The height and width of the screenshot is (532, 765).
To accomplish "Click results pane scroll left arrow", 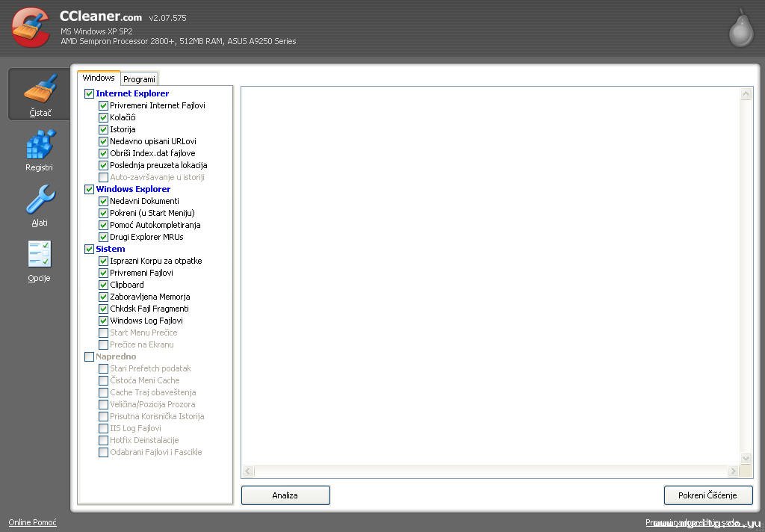I will [x=248, y=471].
